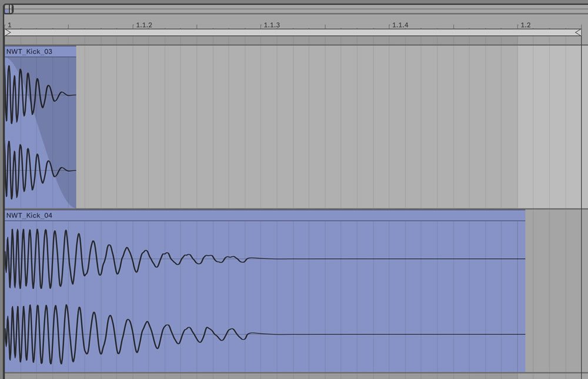Select the NWT_Kick_04 clip title bar
The width and height of the screenshot is (588, 379).
tap(265, 216)
